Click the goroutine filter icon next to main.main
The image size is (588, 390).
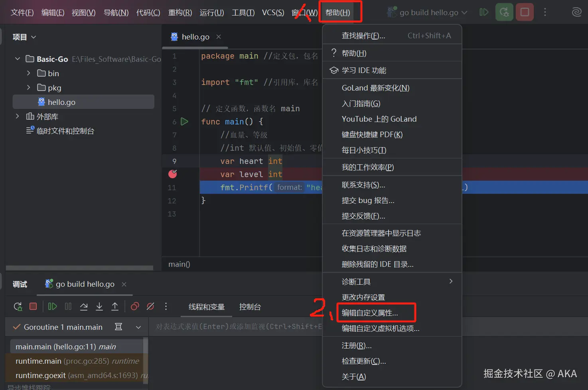click(x=118, y=327)
